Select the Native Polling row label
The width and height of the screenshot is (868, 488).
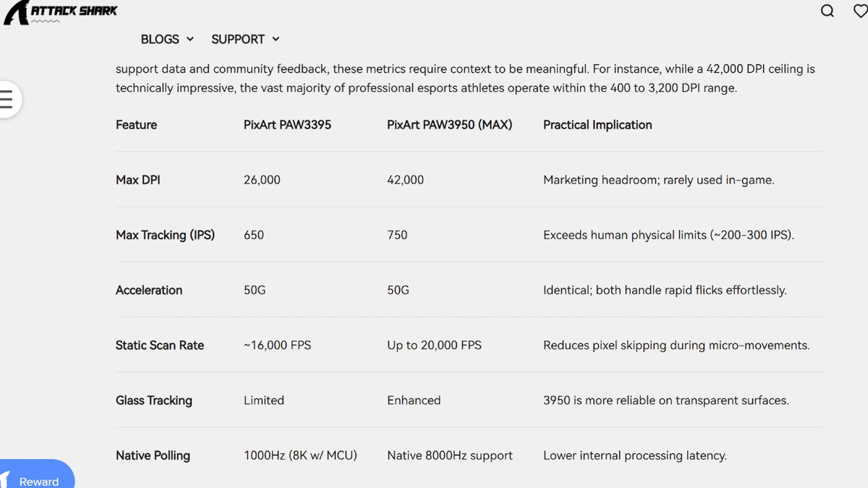(153, 455)
